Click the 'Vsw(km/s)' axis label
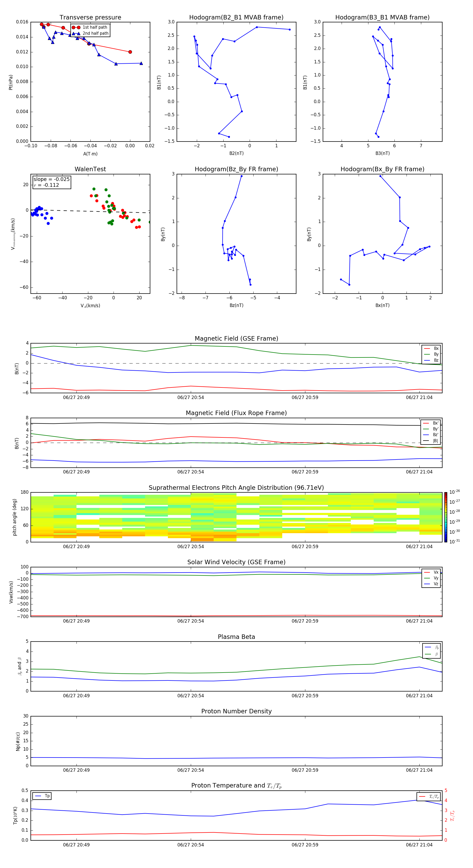 pos(11,592)
